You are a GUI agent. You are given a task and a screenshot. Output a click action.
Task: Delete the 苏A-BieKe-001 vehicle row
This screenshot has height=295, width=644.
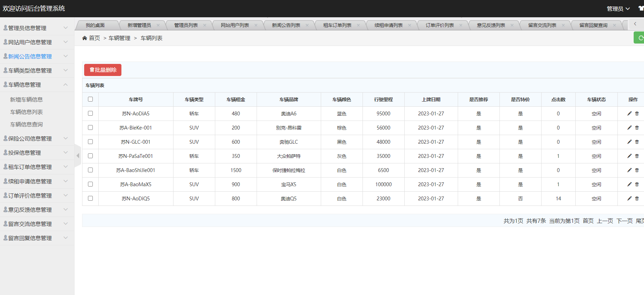pos(637,127)
